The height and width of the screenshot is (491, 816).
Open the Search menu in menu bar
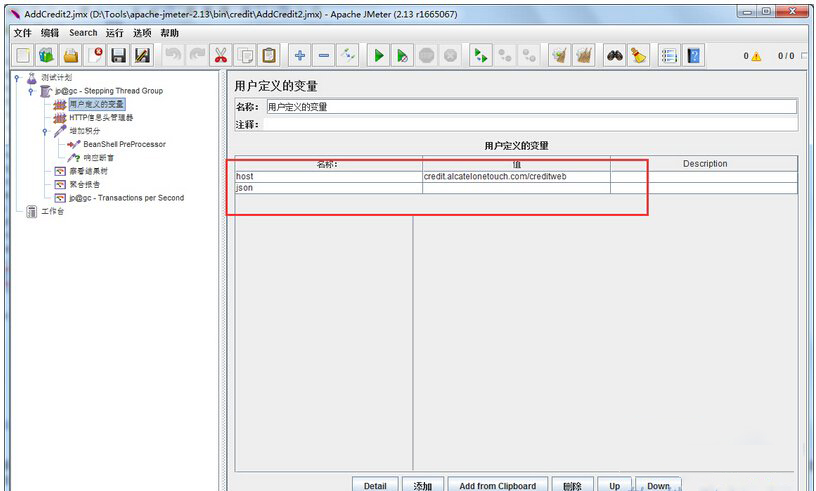pyautogui.click(x=83, y=33)
